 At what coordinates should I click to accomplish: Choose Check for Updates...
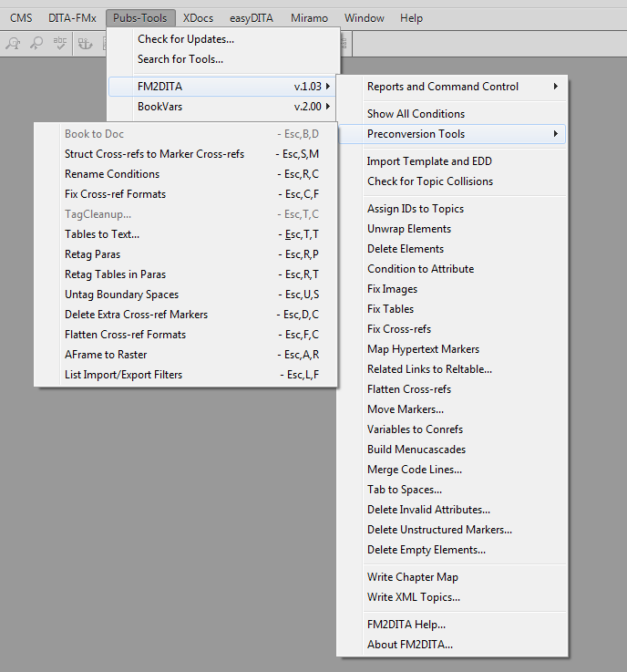[x=224, y=39]
